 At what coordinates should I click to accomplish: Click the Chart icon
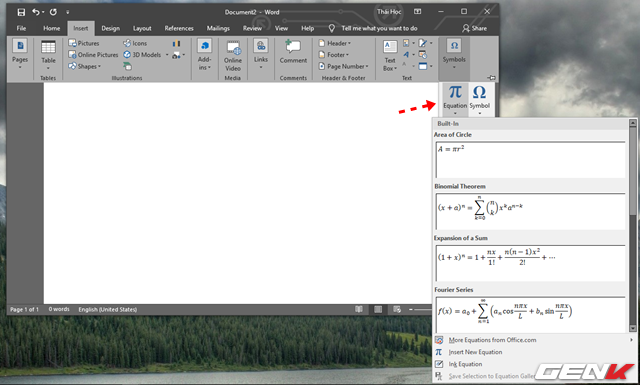click(x=176, y=43)
